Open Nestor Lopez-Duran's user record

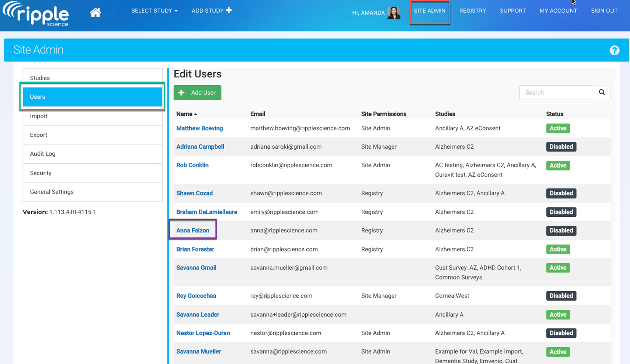click(203, 333)
